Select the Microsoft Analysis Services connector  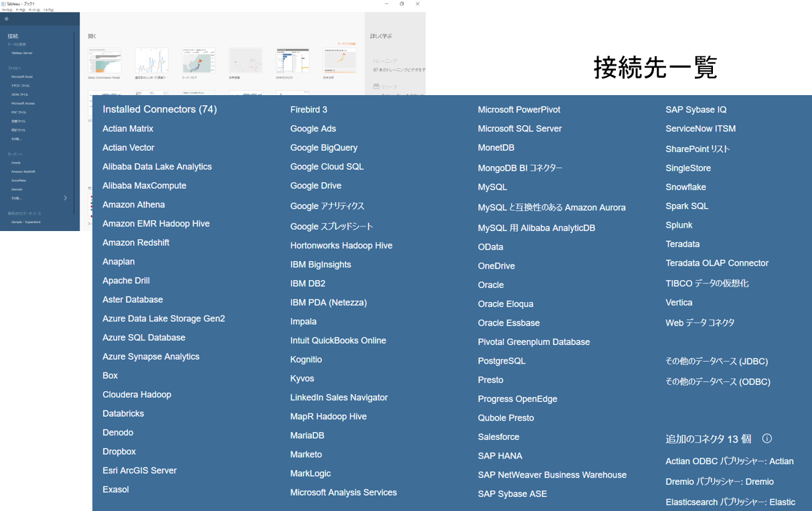tap(343, 493)
